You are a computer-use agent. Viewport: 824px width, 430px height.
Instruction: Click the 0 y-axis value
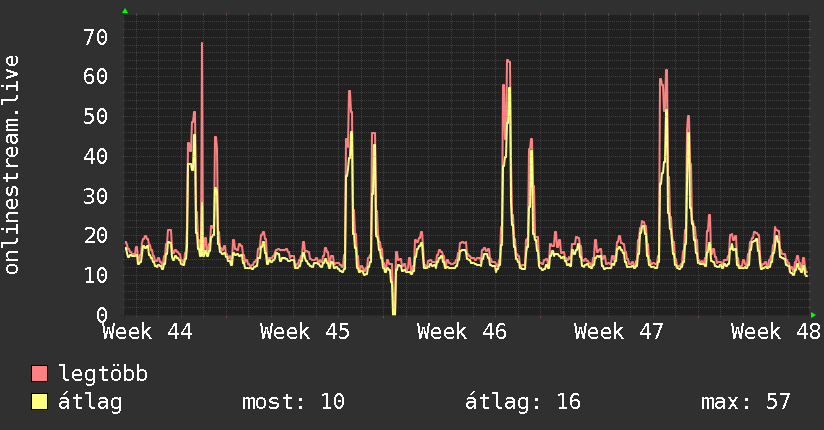[x=102, y=315]
